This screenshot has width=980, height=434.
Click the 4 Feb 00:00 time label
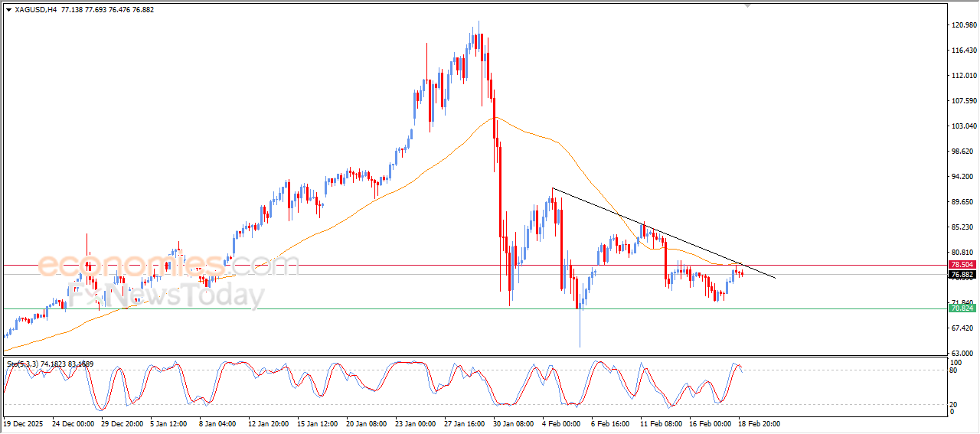pos(562,423)
